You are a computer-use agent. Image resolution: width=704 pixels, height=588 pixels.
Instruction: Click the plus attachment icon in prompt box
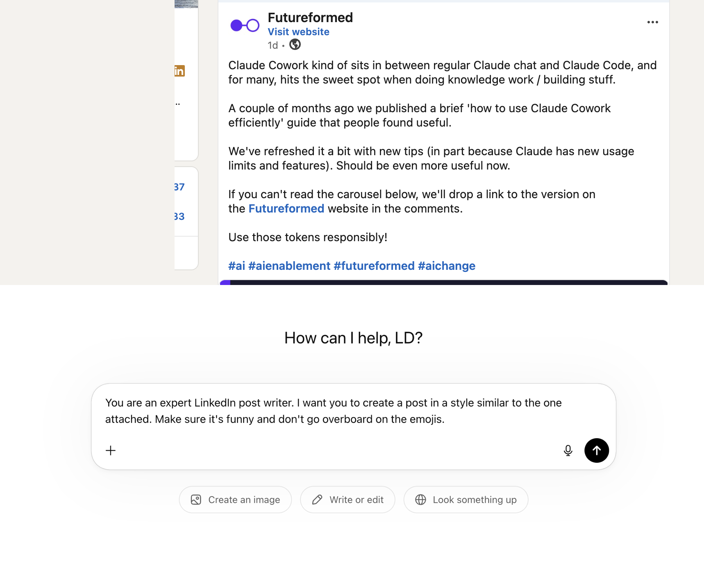111,450
